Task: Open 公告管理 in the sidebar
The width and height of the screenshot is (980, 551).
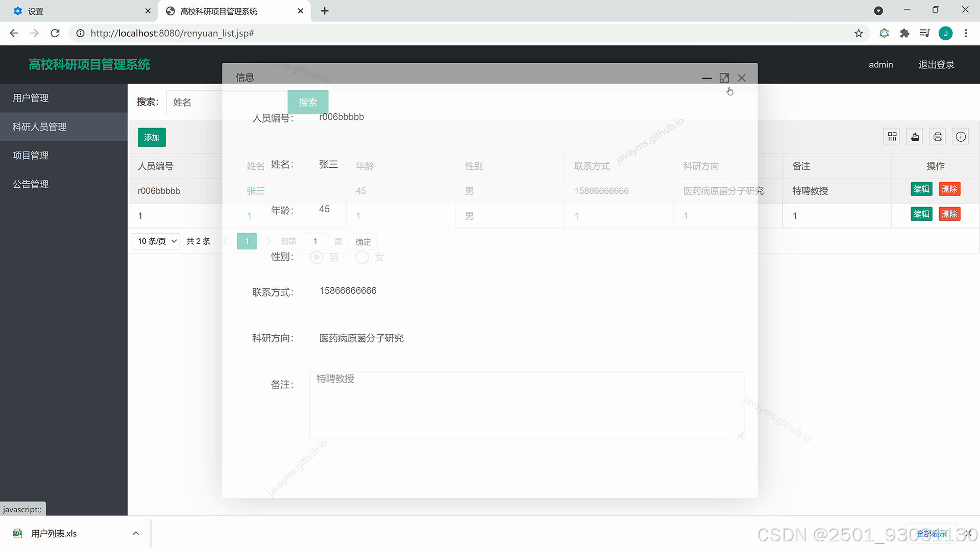Action: point(64,184)
